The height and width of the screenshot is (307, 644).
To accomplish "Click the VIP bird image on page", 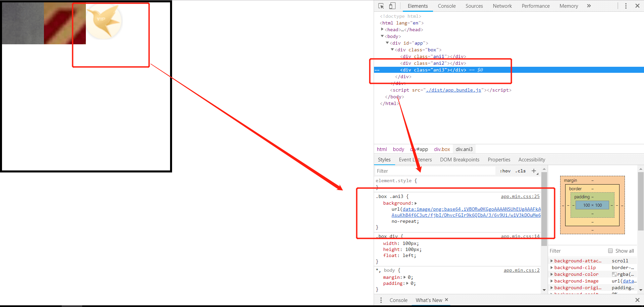I will coord(104,22).
